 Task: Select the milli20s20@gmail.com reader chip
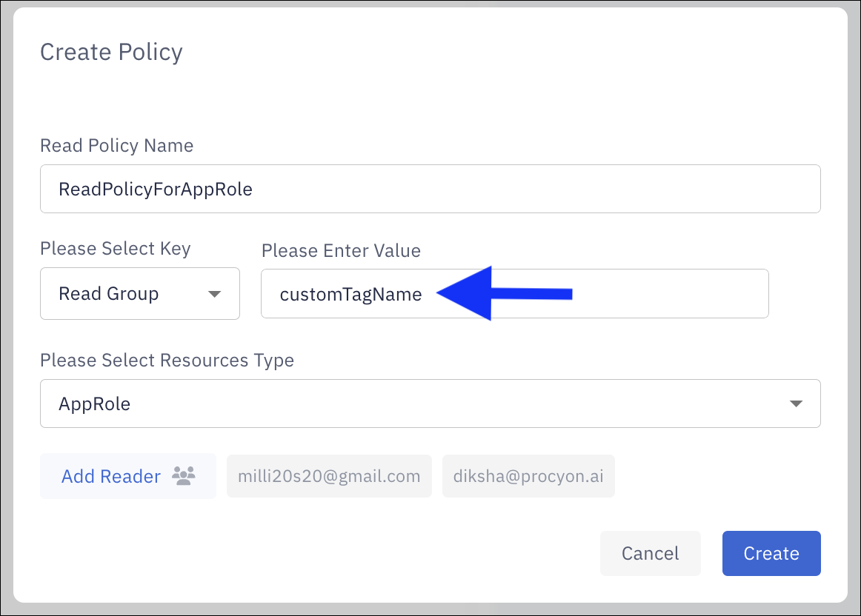coord(329,475)
